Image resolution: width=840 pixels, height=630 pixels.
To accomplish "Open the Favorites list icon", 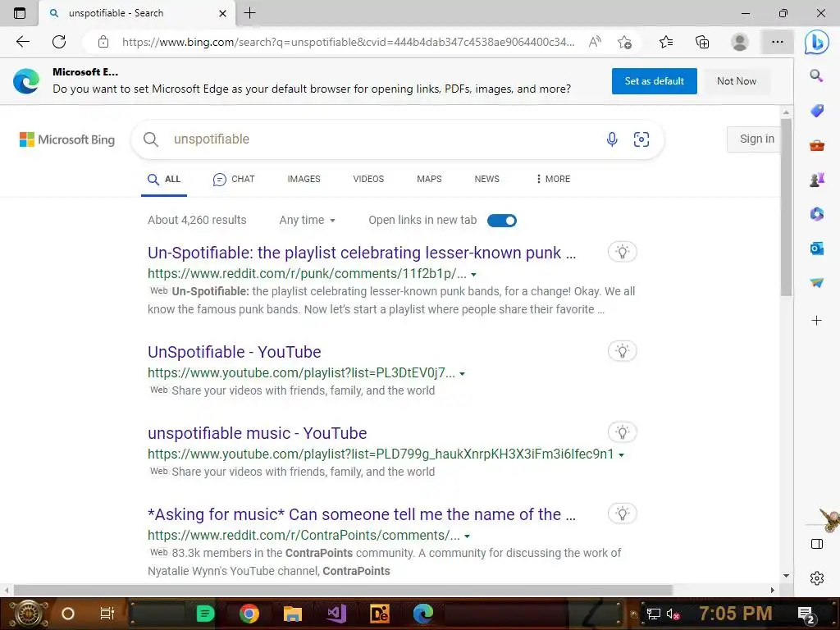I will 666,42.
